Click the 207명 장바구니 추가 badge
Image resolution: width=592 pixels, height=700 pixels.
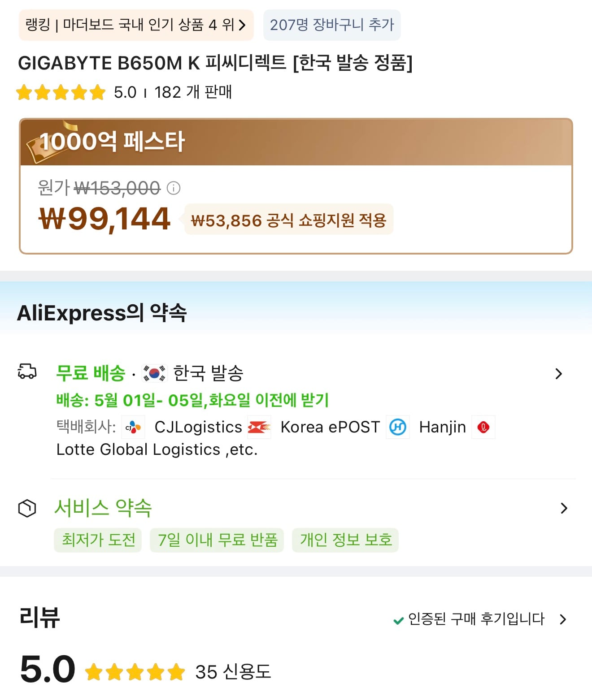331,25
